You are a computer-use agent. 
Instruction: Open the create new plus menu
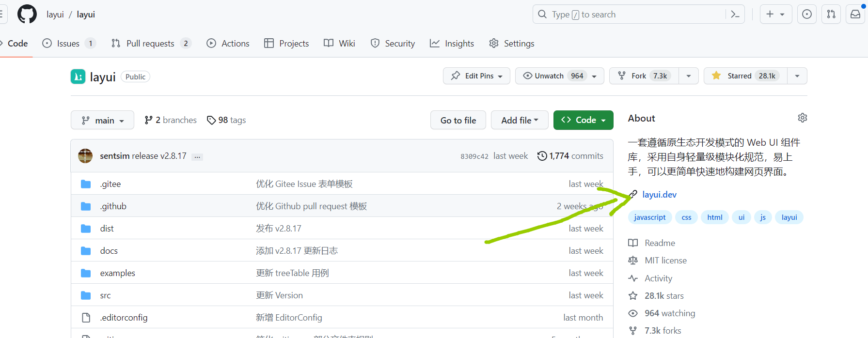coord(775,15)
